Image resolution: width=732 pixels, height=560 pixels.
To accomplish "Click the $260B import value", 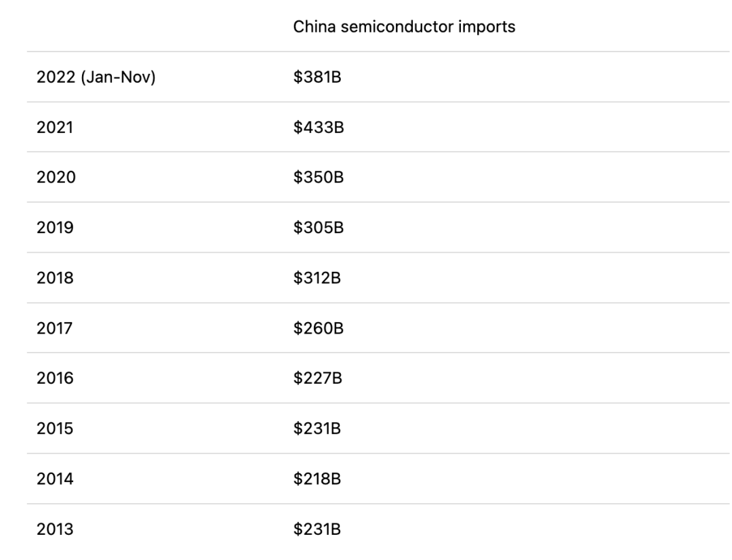I will pyautogui.click(x=319, y=328).
